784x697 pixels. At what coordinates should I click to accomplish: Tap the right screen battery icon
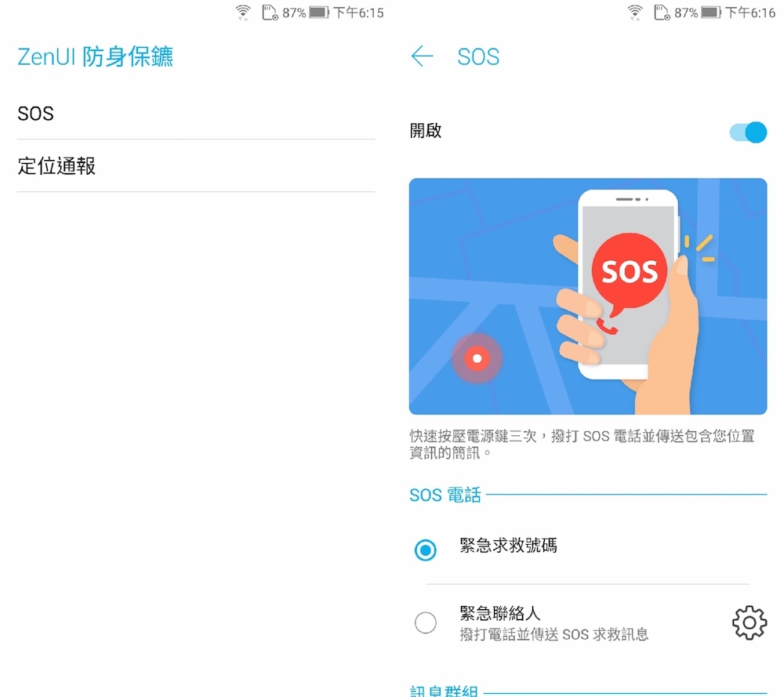point(711,12)
